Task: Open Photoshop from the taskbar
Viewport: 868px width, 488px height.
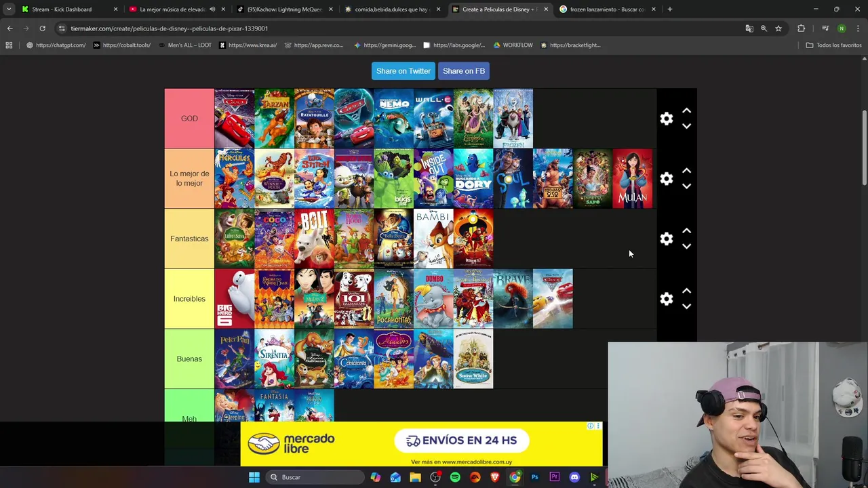Action: [x=534, y=477]
